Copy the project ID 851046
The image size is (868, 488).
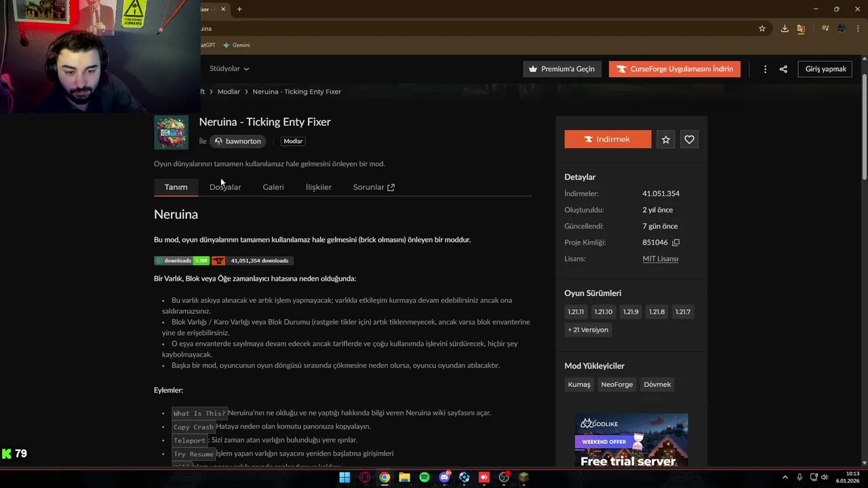[x=675, y=243]
